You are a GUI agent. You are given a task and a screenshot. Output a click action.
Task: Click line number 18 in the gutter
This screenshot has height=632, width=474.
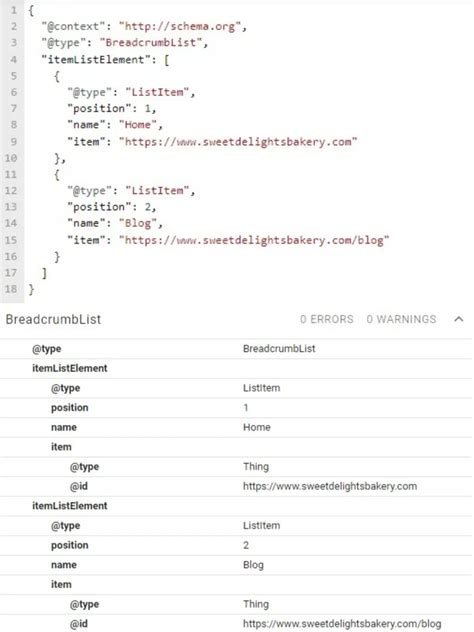click(x=11, y=289)
